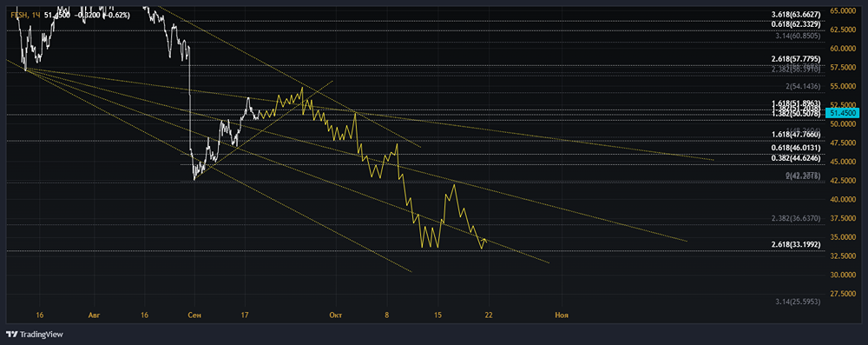Viewport: 868px width, 345px height.
Task: Click the Авг month label on time axis
Action: coord(93,315)
